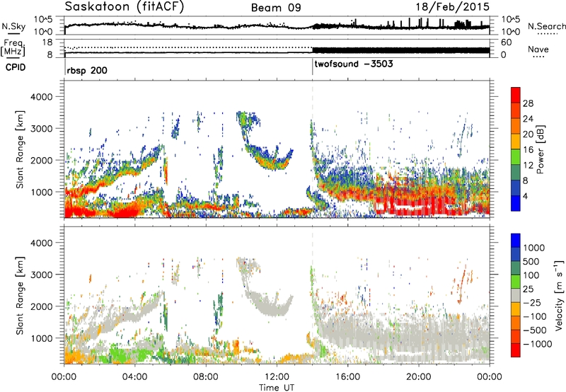The width and height of the screenshot is (566, 392).
Task: Click the frequency axis value '18'
Action: click(x=47, y=42)
